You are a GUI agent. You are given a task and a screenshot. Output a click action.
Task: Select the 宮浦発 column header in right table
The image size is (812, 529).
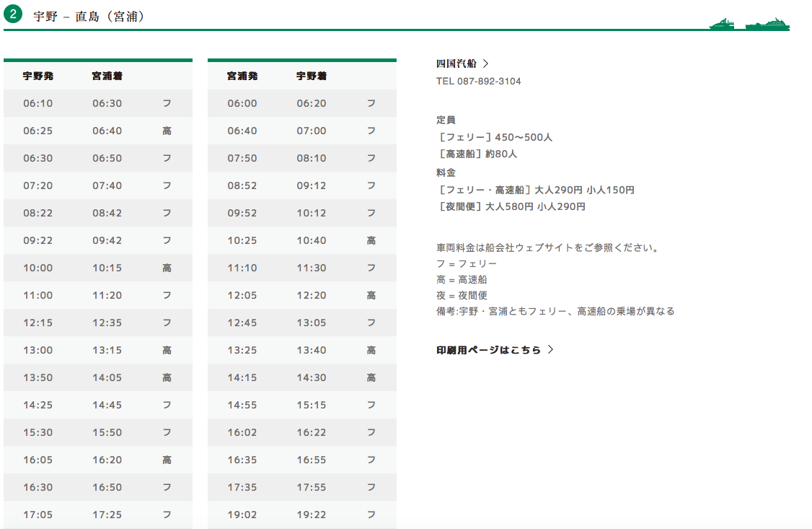click(242, 76)
